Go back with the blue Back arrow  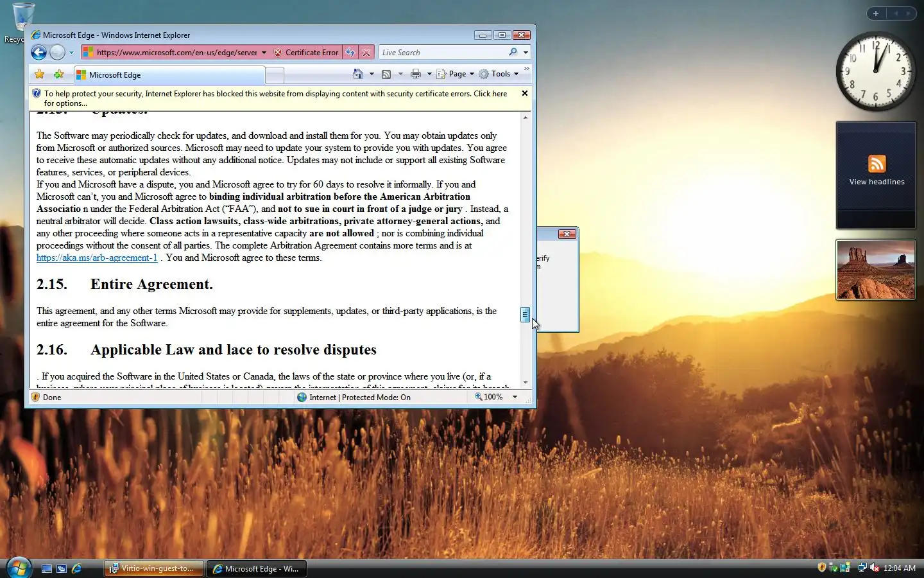38,53
